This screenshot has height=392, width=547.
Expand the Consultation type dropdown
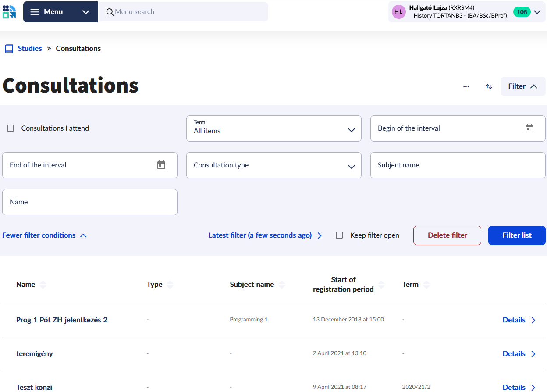tap(274, 165)
